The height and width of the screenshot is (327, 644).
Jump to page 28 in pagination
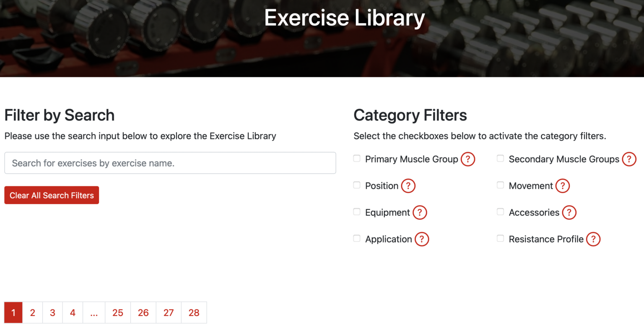point(194,313)
